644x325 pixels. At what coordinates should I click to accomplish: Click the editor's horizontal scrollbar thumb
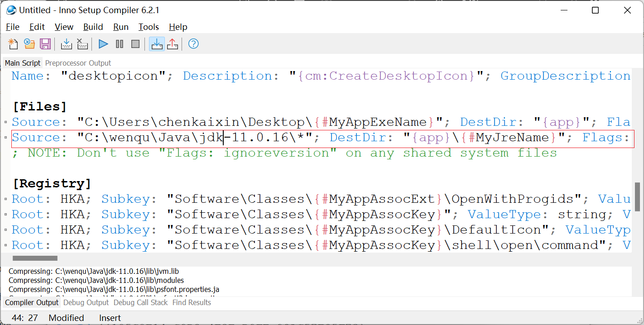tap(35, 258)
